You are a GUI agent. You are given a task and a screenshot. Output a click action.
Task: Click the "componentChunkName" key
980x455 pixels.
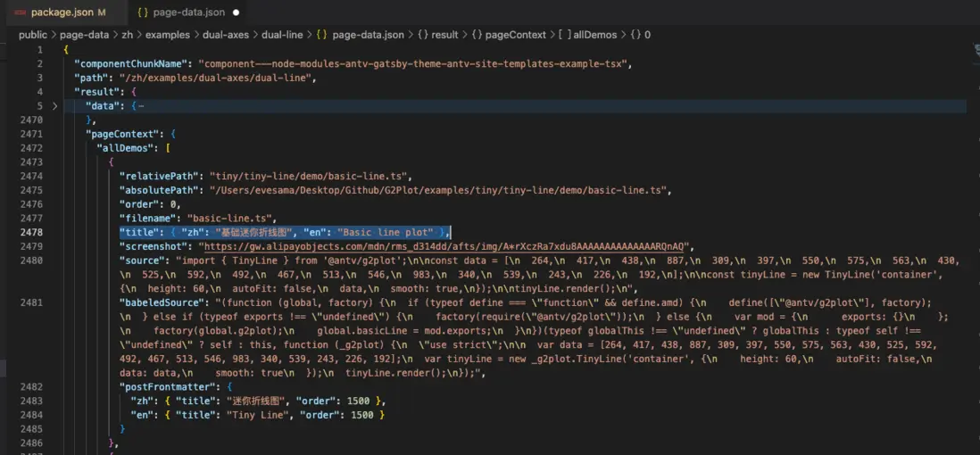[x=130, y=63]
